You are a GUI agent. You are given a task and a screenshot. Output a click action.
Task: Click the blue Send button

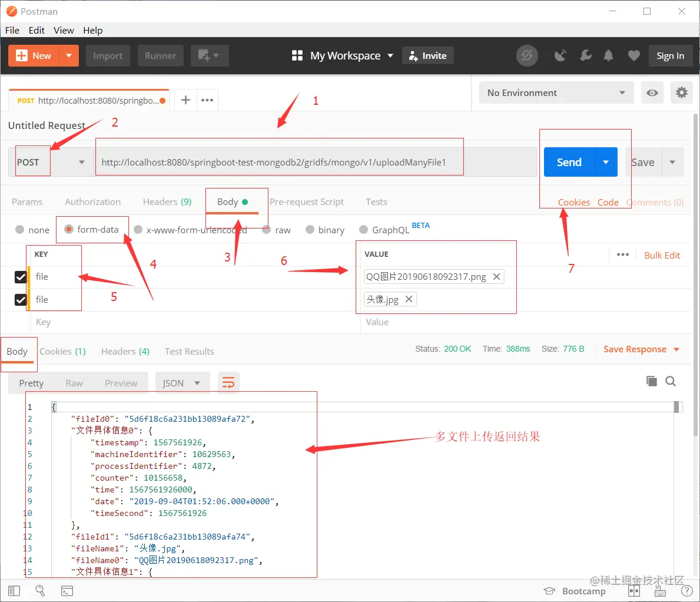click(x=569, y=161)
